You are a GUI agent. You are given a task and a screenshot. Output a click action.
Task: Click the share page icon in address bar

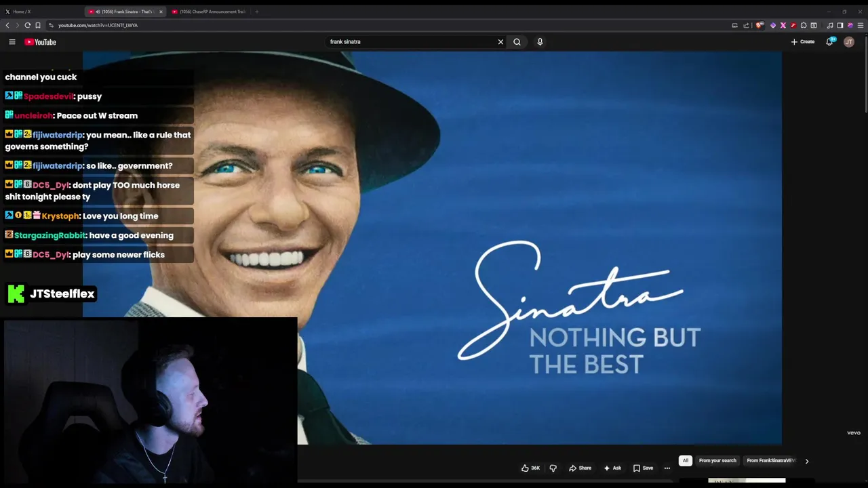click(746, 25)
